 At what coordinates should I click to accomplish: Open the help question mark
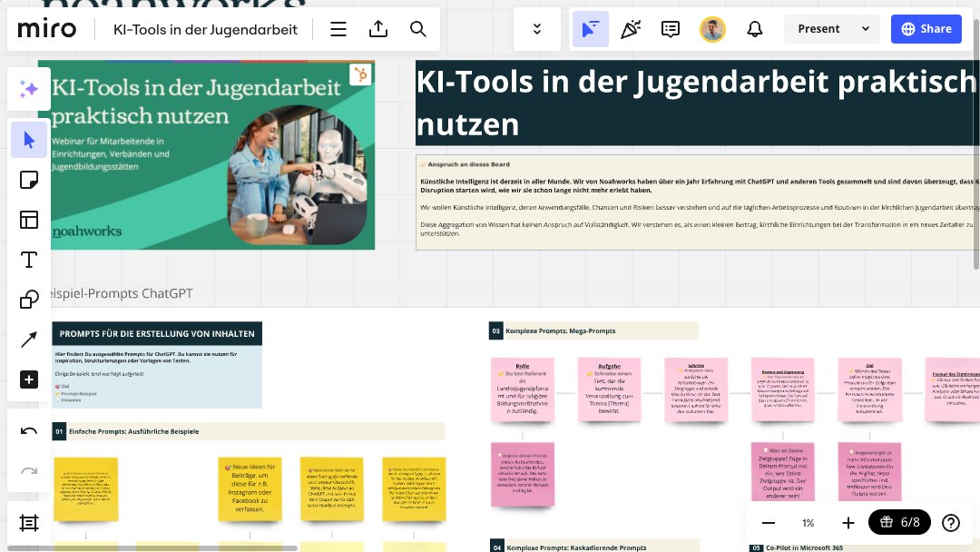tap(951, 523)
